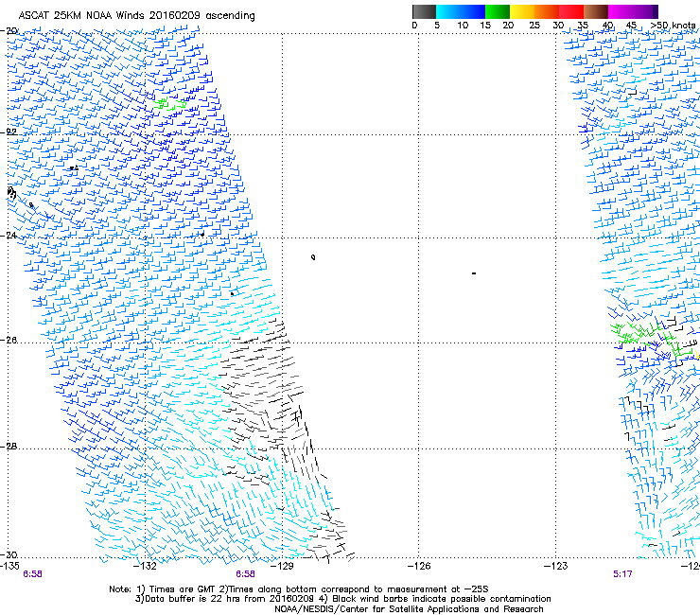700x615 pixels.
Task: Click the red segment of the wind legend
Action: 571,11
